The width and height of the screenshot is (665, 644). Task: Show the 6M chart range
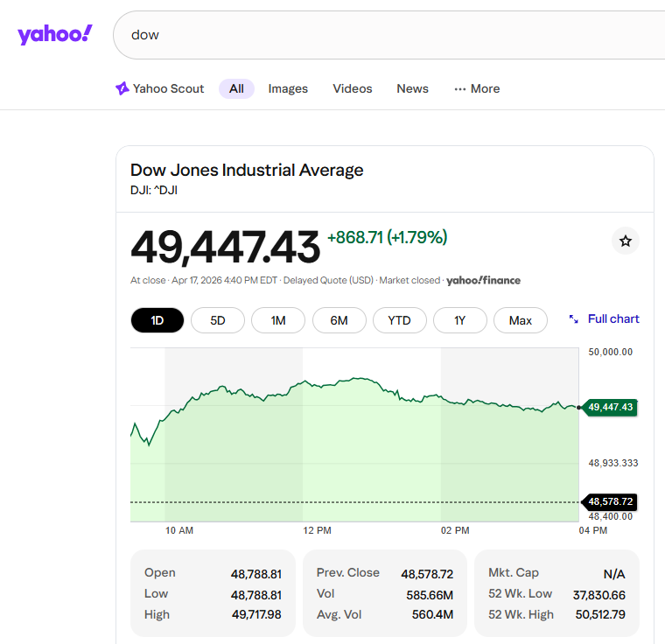point(339,320)
